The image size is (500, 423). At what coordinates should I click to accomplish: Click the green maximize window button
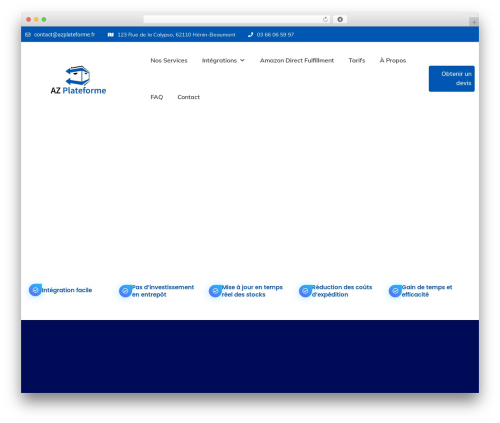[x=44, y=19]
